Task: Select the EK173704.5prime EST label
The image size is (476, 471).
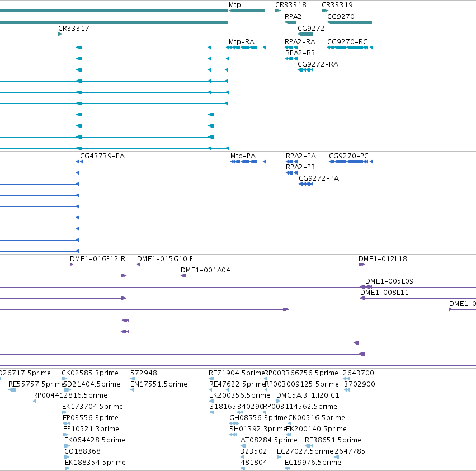Action: pos(92,407)
